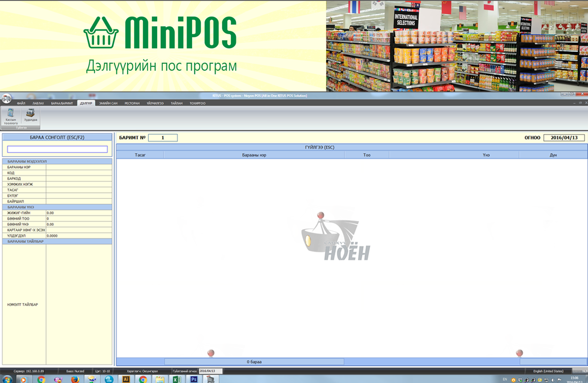Screen dimensions: 588x383
Task: Switch to Photoshop from the taskbar
Action: click(193, 379)
